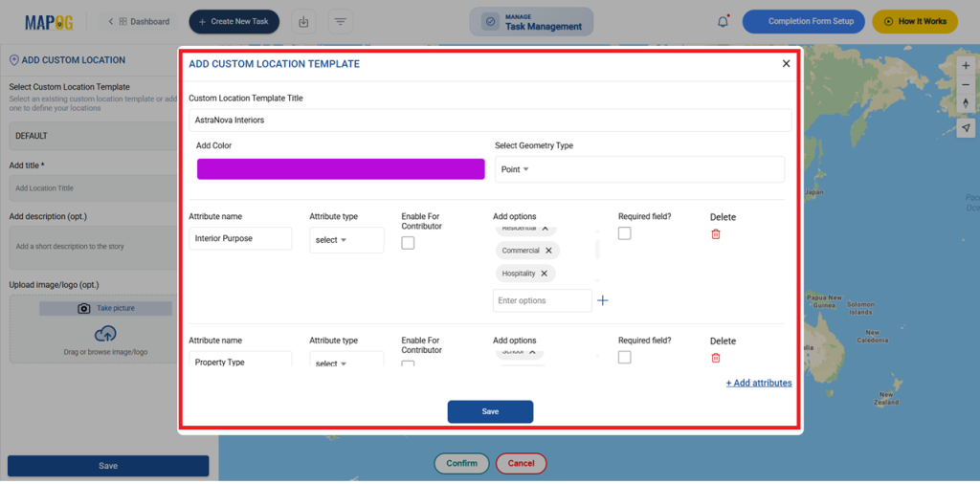Click the download icon in toolbar
The image size is (980, 484).
(303, 22)
